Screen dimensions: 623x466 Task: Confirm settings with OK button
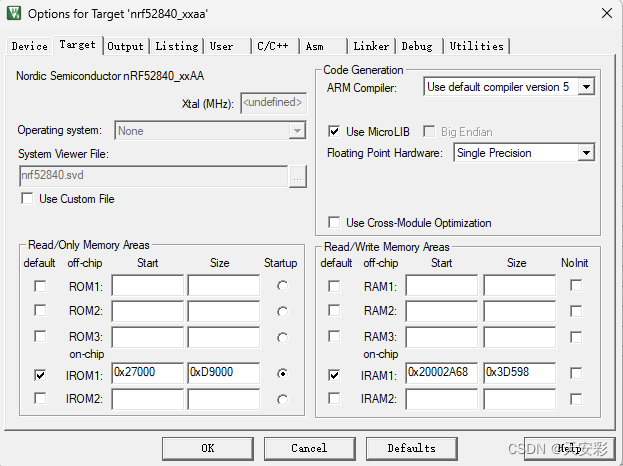click(208, 449)
